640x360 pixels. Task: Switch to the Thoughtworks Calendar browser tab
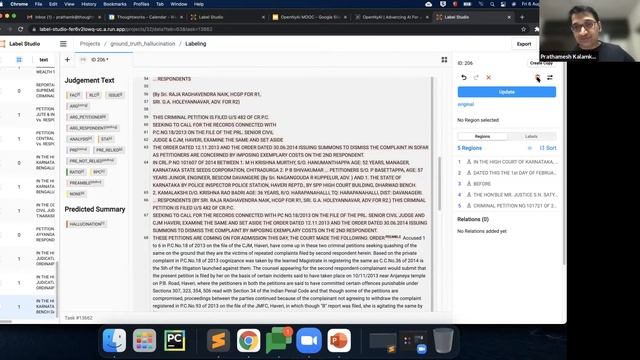(x=145, y=17)
